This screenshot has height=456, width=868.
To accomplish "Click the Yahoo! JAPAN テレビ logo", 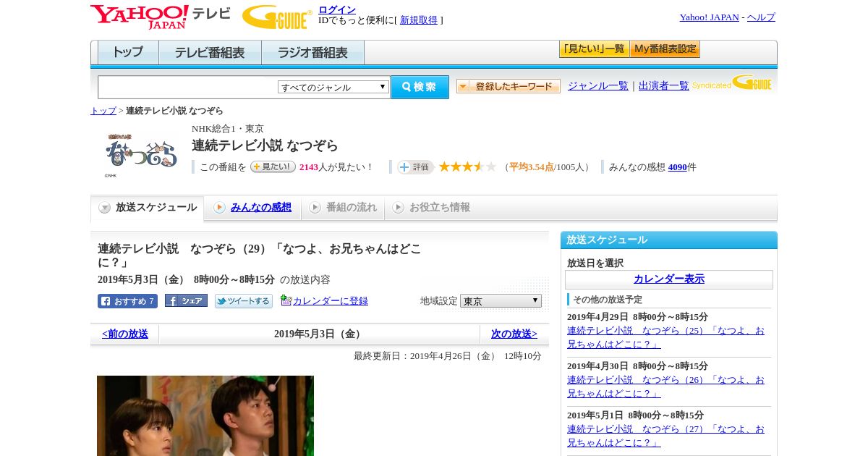I will (160, 17).
